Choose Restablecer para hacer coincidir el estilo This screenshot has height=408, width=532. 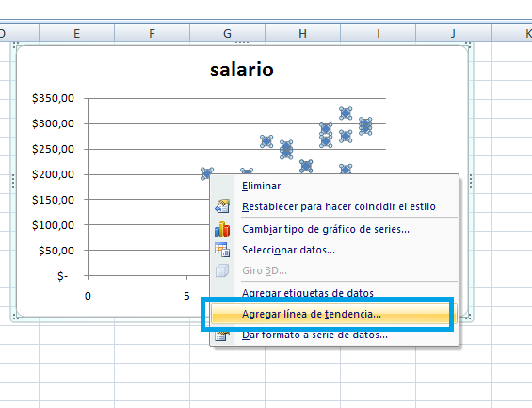pyautogui.click(x=338, y=206)
